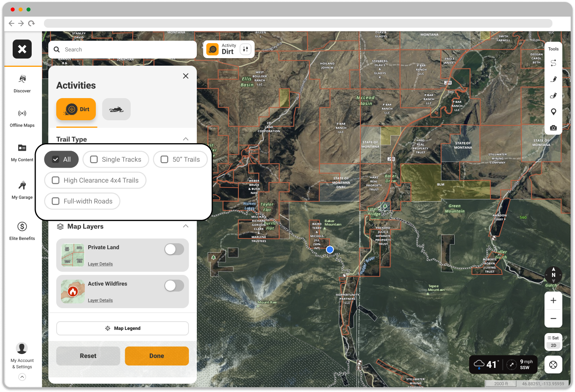
Task: Select the shape draw tool
Action: click(x=554, y=95)
